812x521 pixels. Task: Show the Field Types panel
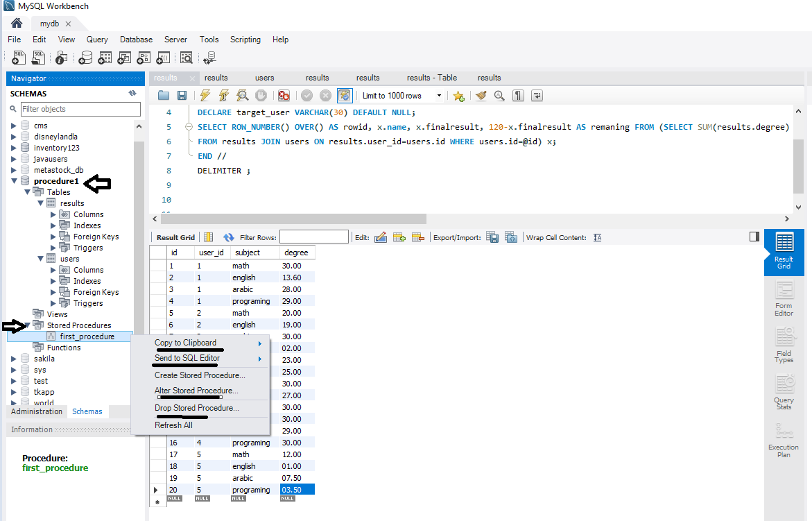(784, 345)
